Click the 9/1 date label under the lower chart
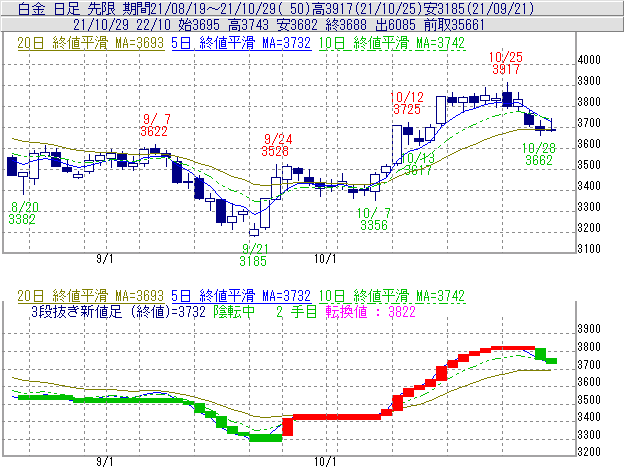This screenshot has width=624, height=475. (105, 462)
